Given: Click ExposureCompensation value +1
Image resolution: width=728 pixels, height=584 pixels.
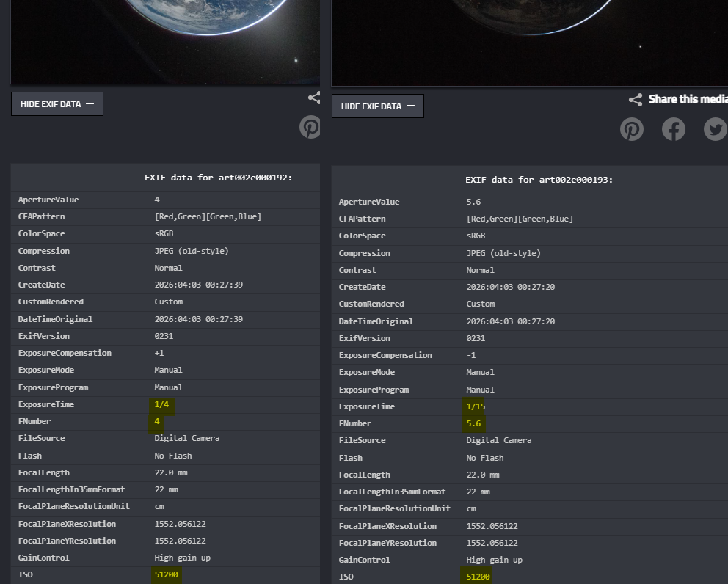Looking at the screenshot, I should (159, 353).
